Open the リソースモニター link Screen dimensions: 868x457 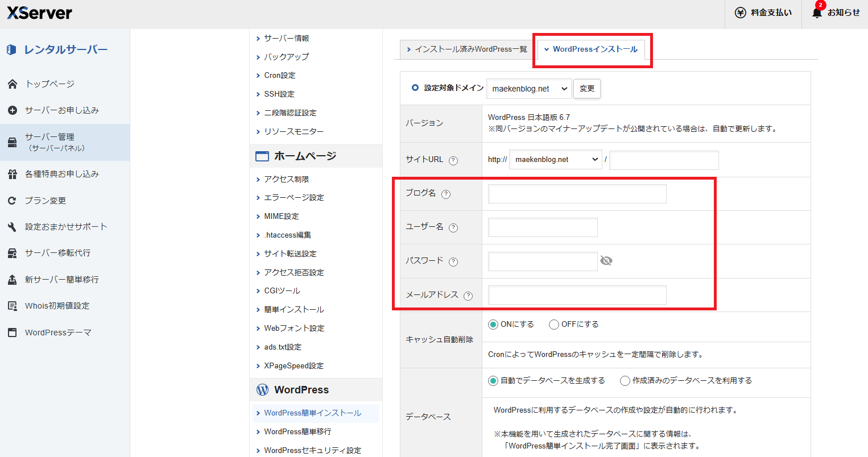pos(294,132)
